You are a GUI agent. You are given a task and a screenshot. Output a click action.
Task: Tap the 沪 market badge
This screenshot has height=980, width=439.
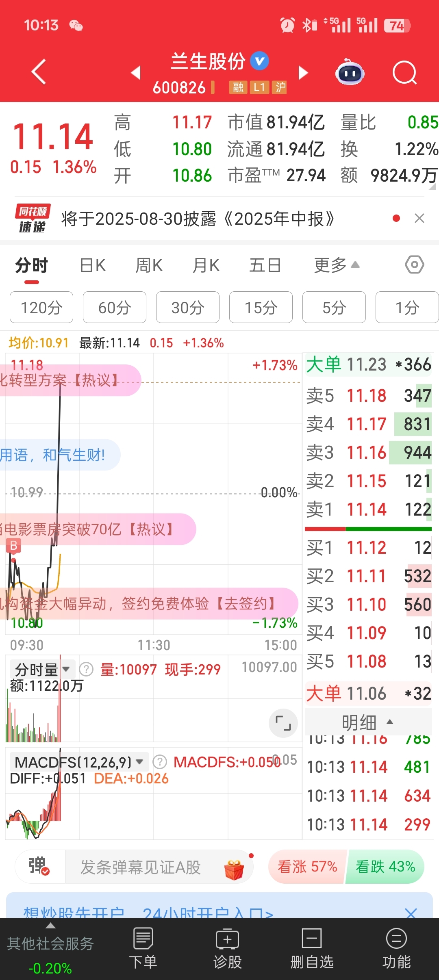[x=280, y=87]
